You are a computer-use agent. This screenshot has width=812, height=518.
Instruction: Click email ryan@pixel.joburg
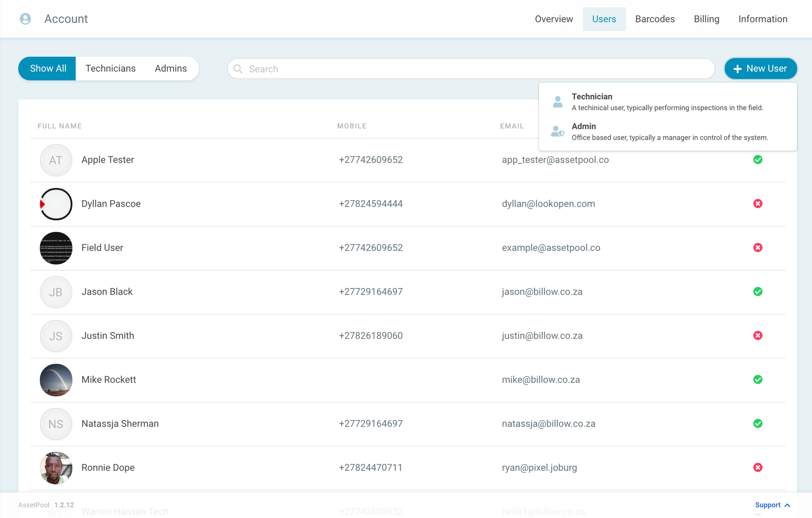tap(539, 468)
